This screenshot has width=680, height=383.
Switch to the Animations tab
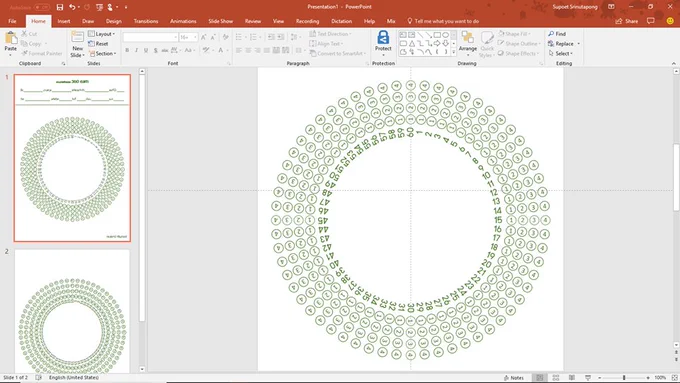pos(183,21)
